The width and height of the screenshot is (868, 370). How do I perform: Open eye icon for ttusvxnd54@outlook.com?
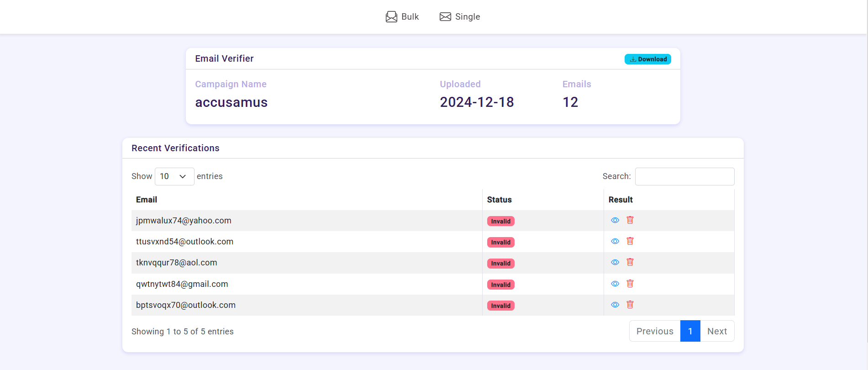pyautogui.click(x=615, y=241)
